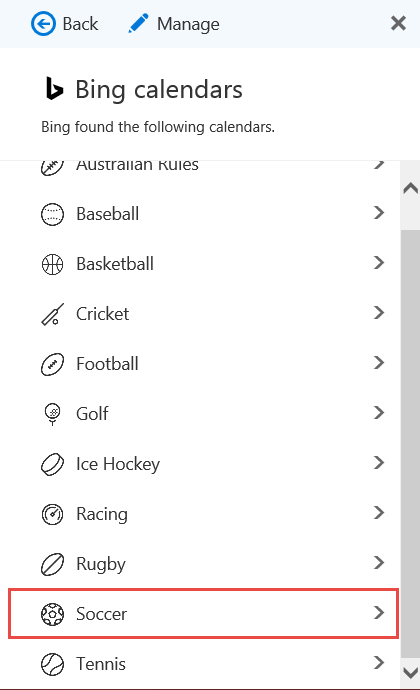Select the Golf ball on tee icon
The width and height of the screenshot is (420, 690).
pos(52,414)
